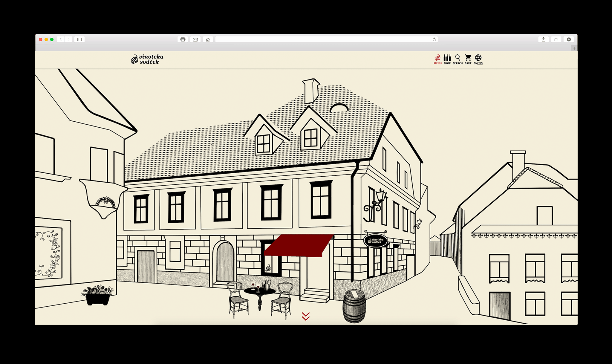Toggle the browser sidebar button

(79, 39)
